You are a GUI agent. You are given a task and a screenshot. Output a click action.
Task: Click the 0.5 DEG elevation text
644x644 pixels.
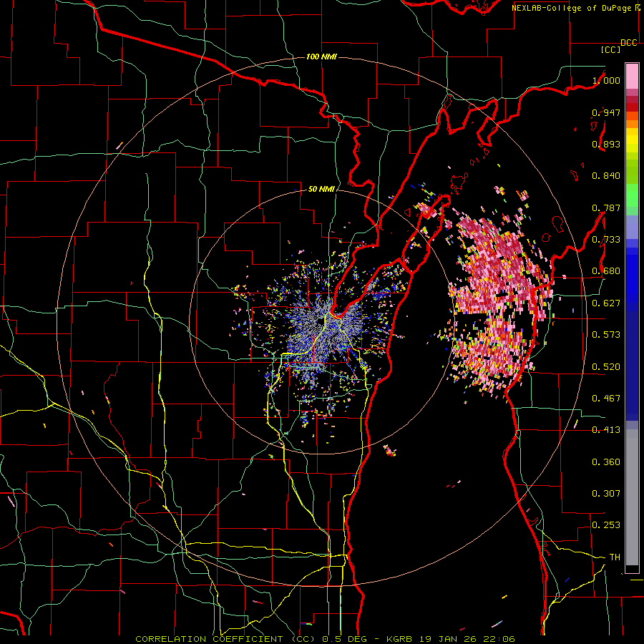[x=344, y=639]
